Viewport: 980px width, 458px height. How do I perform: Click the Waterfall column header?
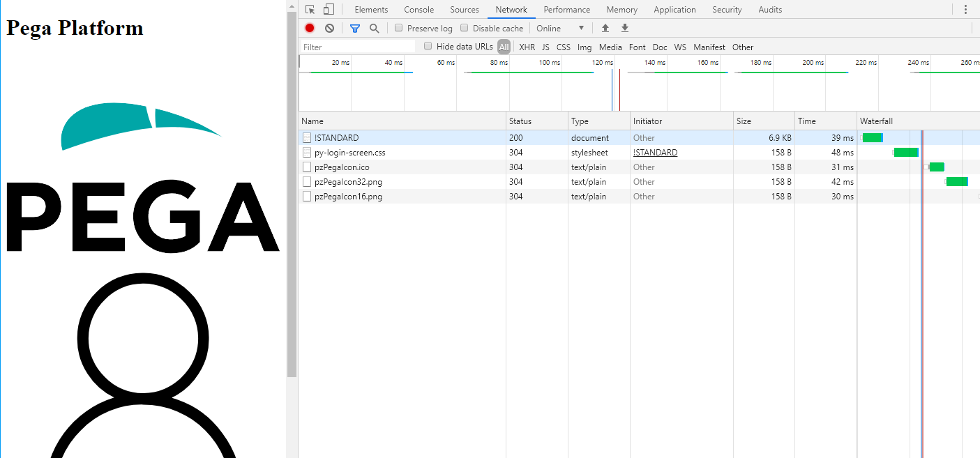click(919, 121)
